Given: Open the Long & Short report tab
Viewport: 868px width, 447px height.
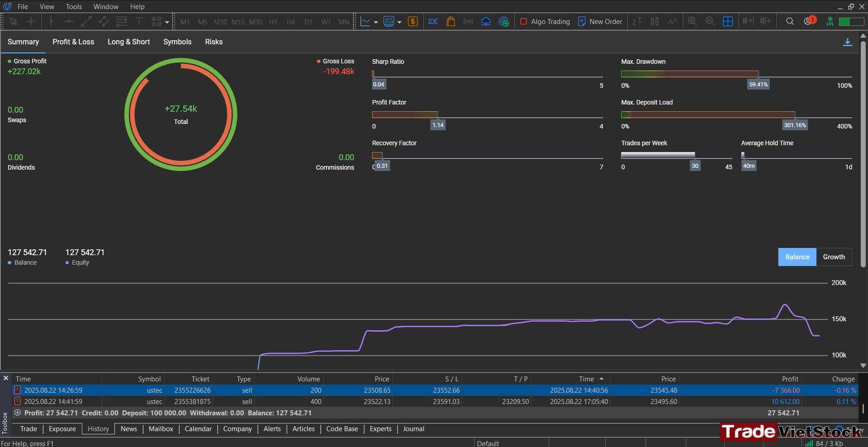Looking at the screenshot, I should (128, 42).
